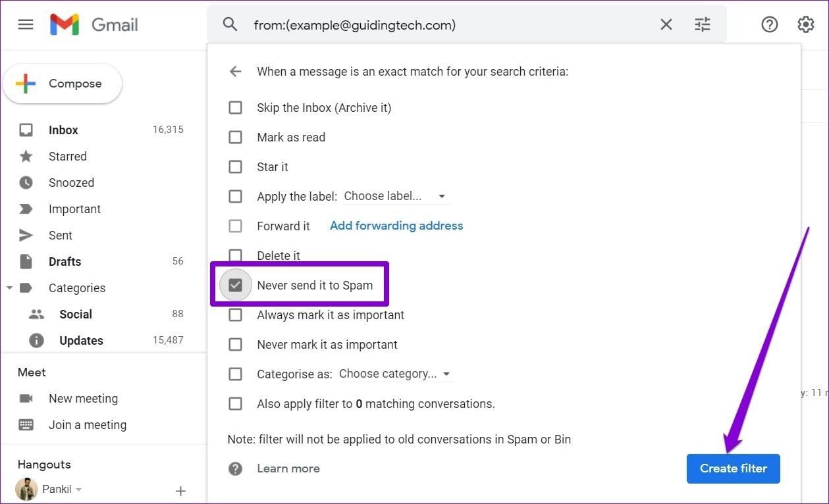
Task: Click Join a meeting
Action: click(88, 425)
